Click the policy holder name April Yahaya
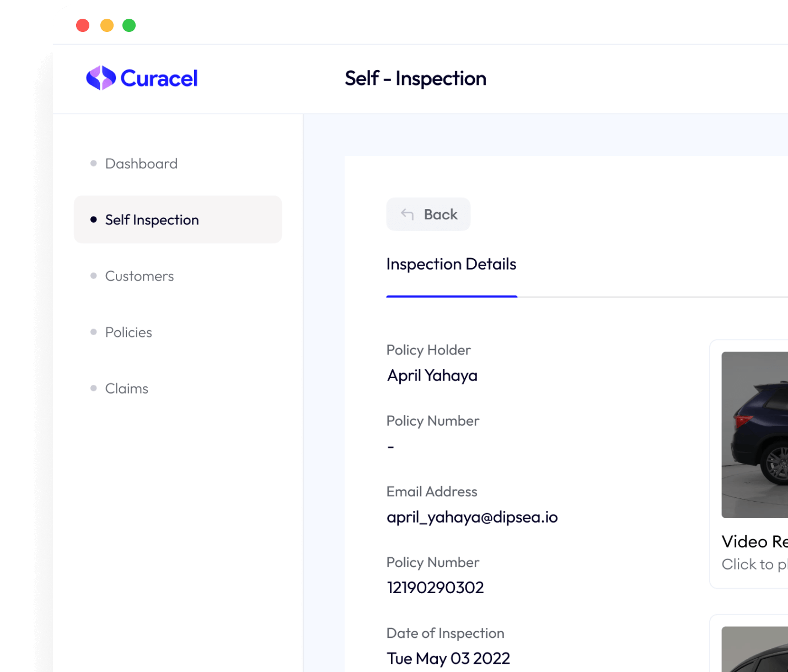The height and width of the screenshot is (672, 788). [x=432, y=375]
